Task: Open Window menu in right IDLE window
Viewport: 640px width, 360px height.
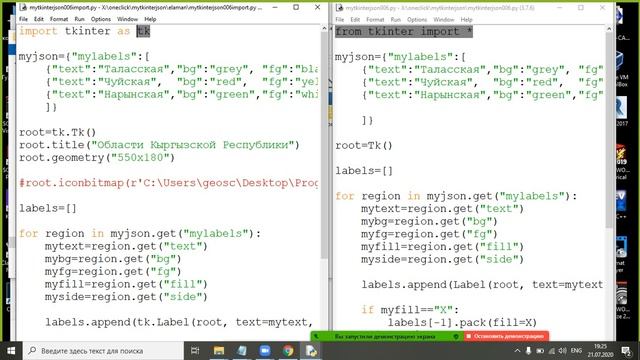Action: point(444,20)
